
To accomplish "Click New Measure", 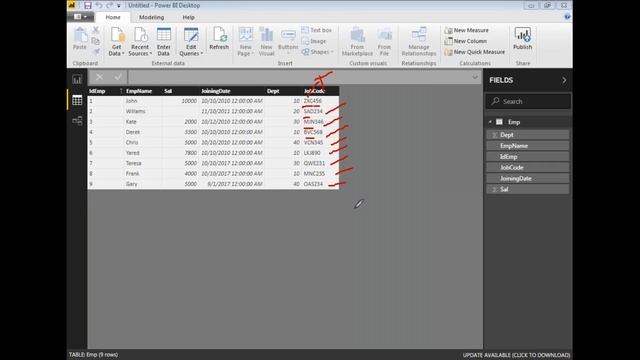I will [x=466, y=30].
